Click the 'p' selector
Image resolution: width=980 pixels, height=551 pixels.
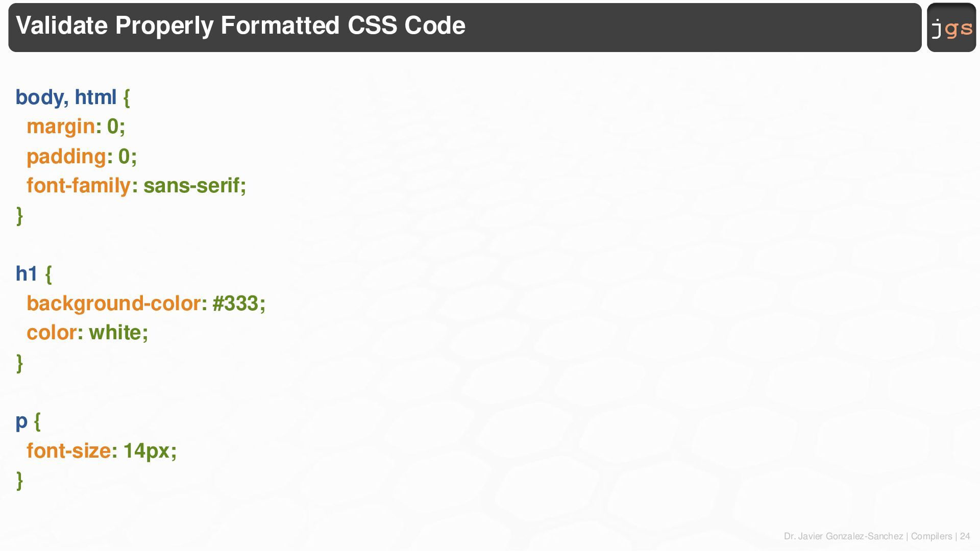tap(21, 422)
